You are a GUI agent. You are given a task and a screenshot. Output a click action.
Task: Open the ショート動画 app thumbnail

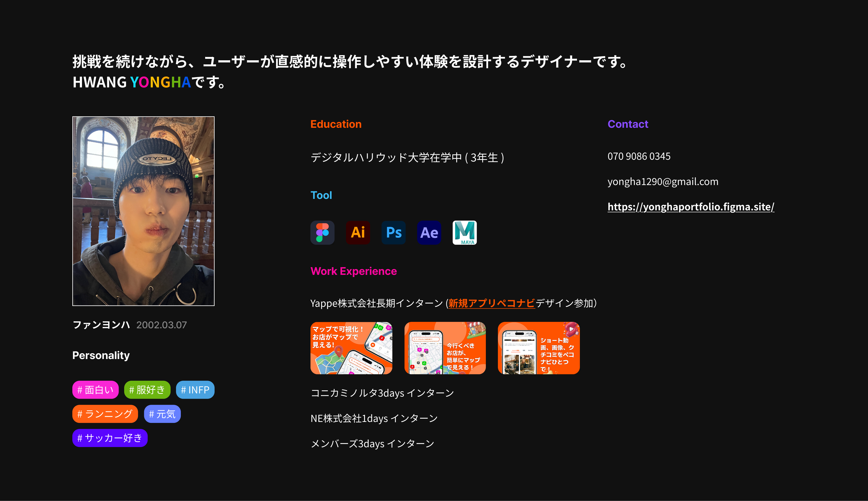coord(538,348)
